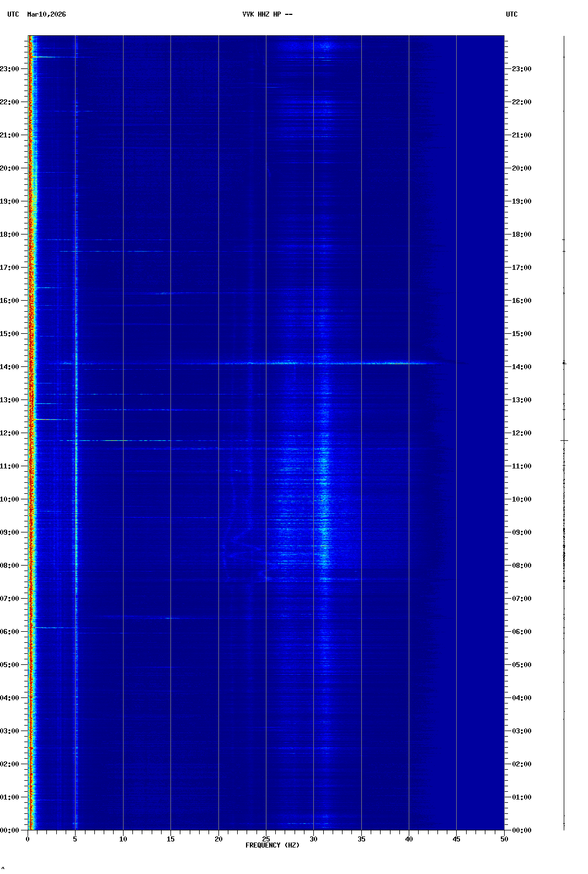Click the 06:00 label on left time axis
Screen dimensions: 588x874
[x=10, y=632]
